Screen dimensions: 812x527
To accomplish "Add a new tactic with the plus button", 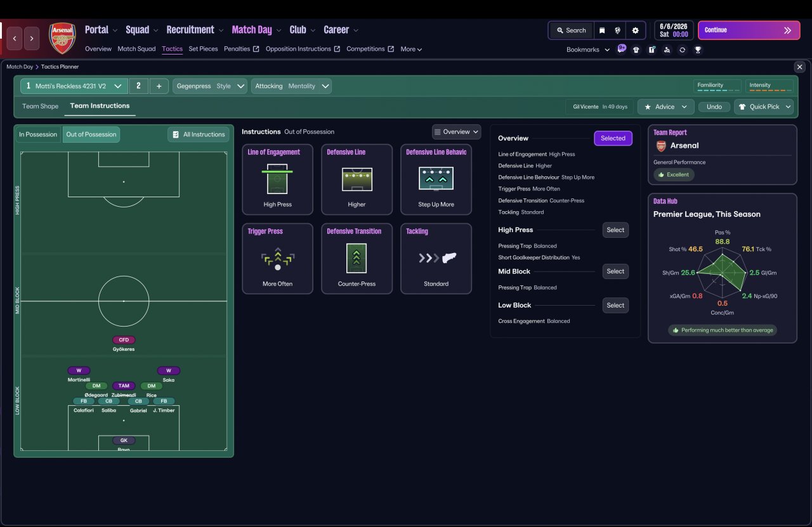I will coord(159,86).
